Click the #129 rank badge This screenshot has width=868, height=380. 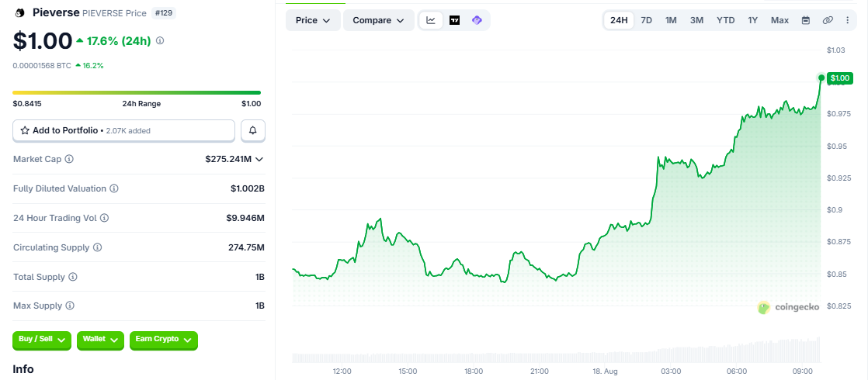pyautogui.click(x=163, y=12)
